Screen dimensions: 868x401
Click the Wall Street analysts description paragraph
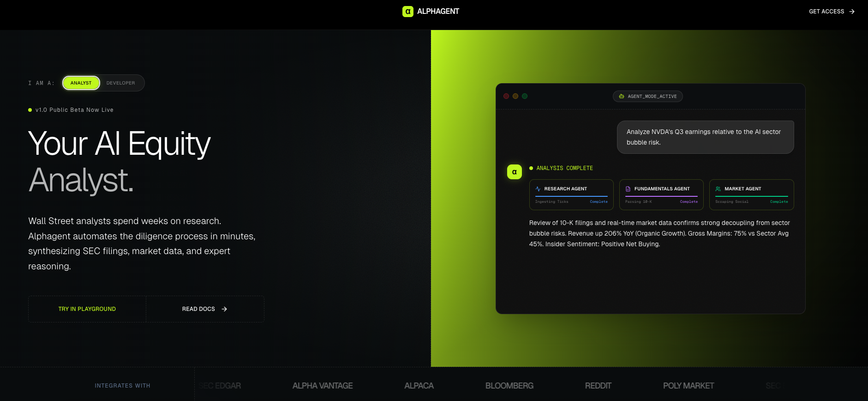(142, 243)
